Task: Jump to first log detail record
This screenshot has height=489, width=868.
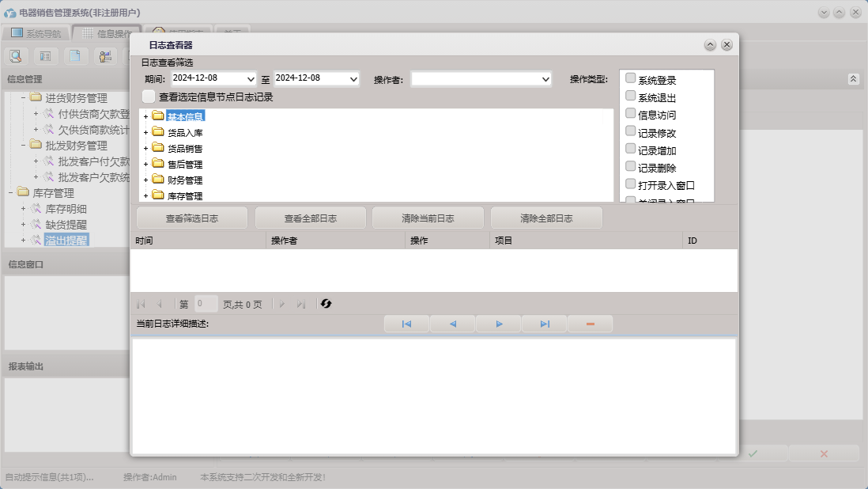Action: pyautogui.click(x=406, y=324)
